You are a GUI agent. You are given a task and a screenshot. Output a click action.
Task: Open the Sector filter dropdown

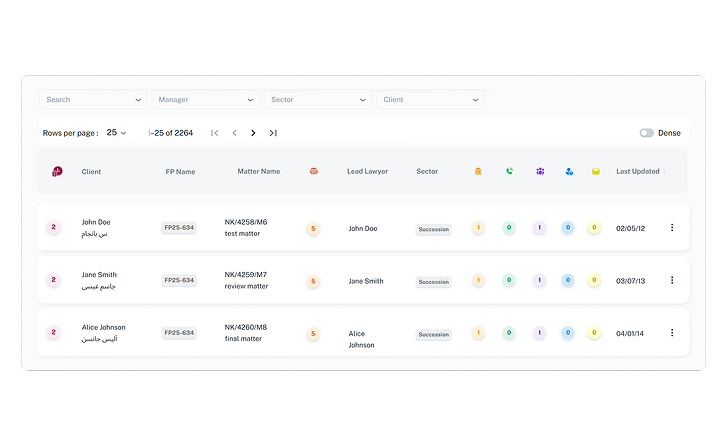(x=317, y=100)
